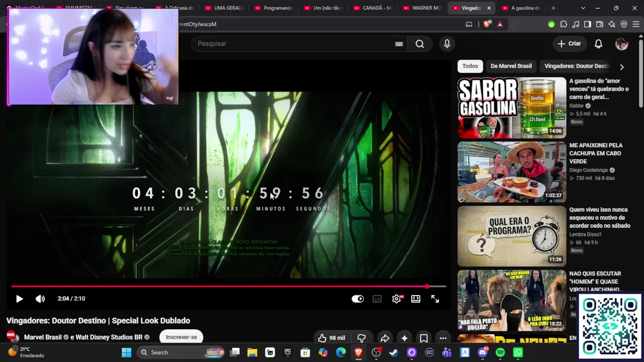Subscribe with the Inscrever-se button
Screen dimensions: 644x362
coord(181,337)
